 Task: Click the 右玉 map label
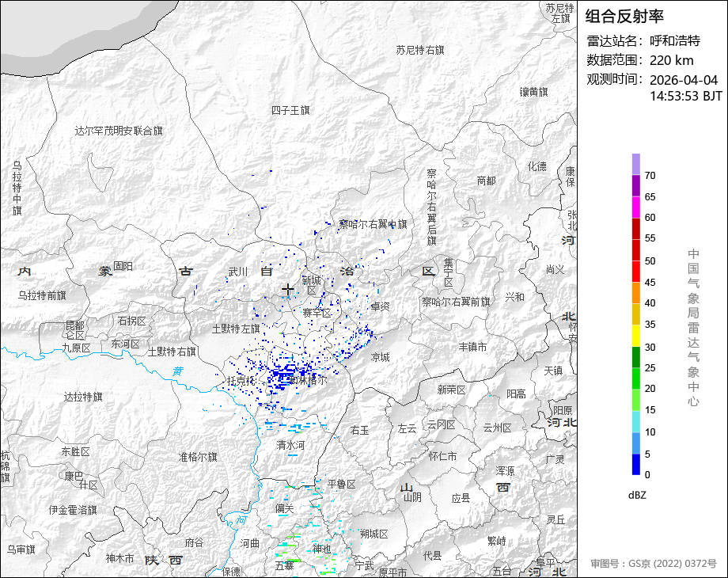(359, 431)
